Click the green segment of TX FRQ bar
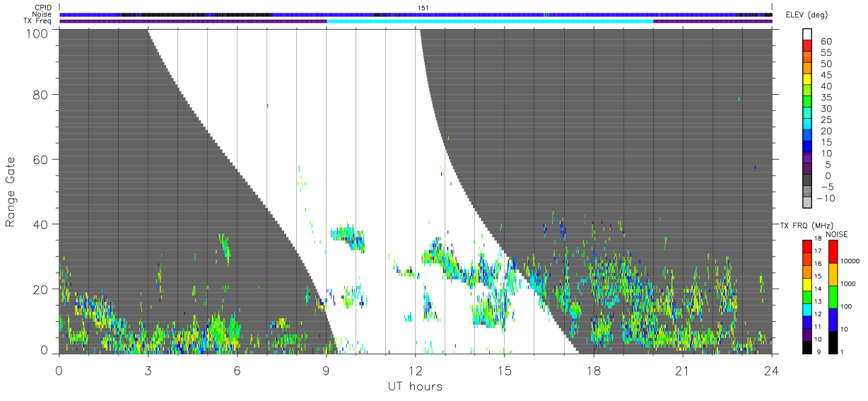 point(807,297)
